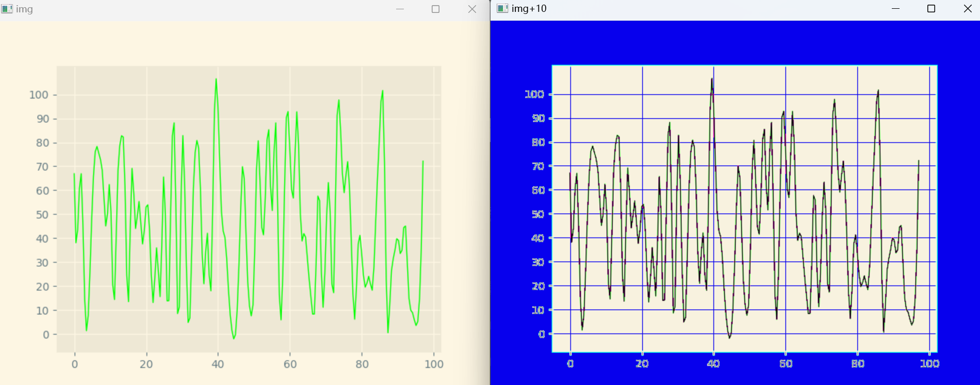Click x-axis label "40" in the img+10 window

click(x=713, y=364)
